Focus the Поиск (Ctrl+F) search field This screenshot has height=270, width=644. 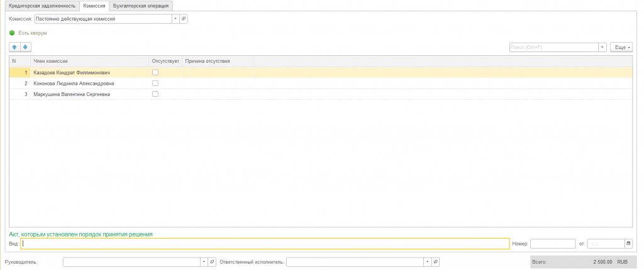[553, 47]
